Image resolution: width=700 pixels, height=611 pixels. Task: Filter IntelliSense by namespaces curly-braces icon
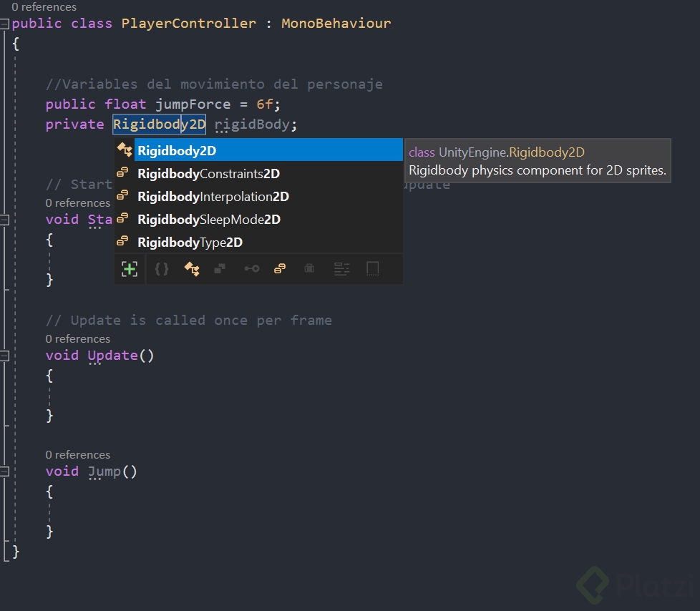(162, 269)
